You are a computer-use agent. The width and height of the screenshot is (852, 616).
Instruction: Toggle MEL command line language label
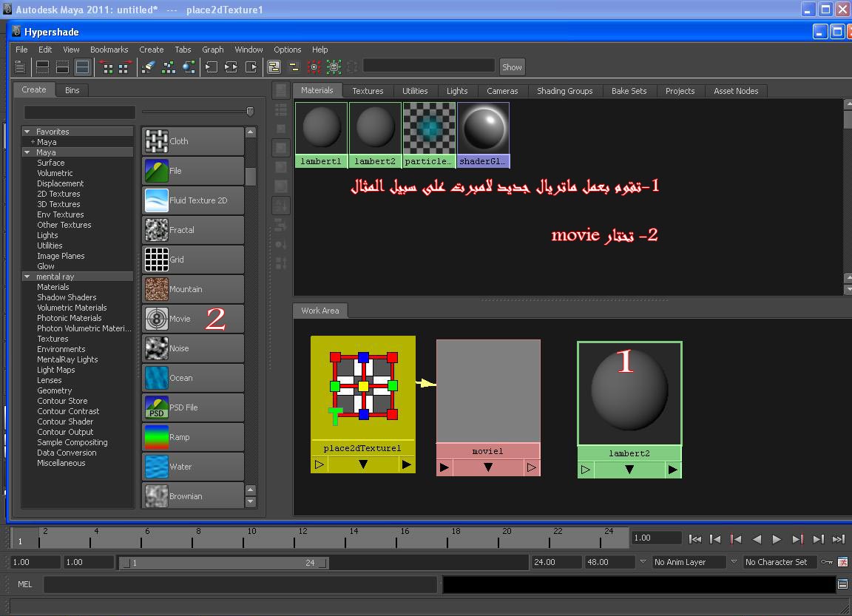25,584
